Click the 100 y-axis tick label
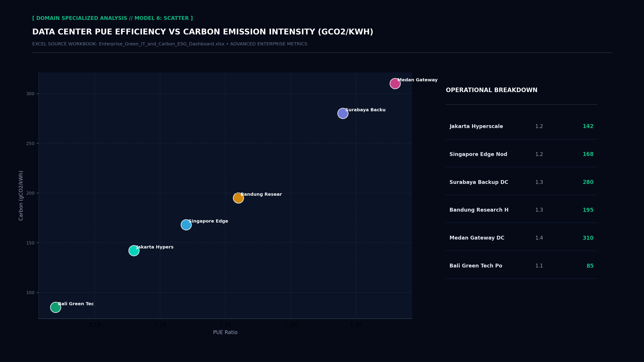Screen dimensions: 644x362 point(30,293)
